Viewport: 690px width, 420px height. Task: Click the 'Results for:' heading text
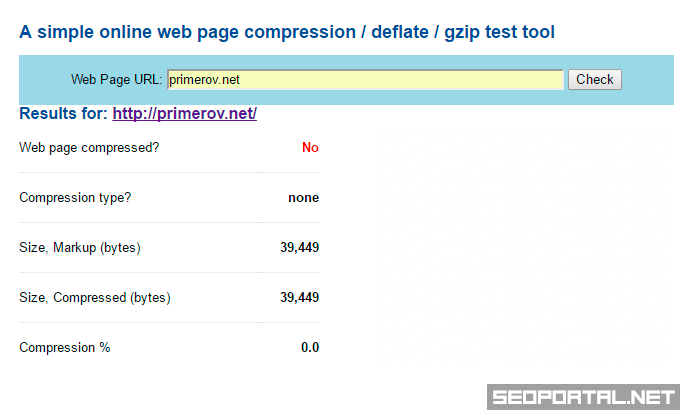tap(64, 114)
